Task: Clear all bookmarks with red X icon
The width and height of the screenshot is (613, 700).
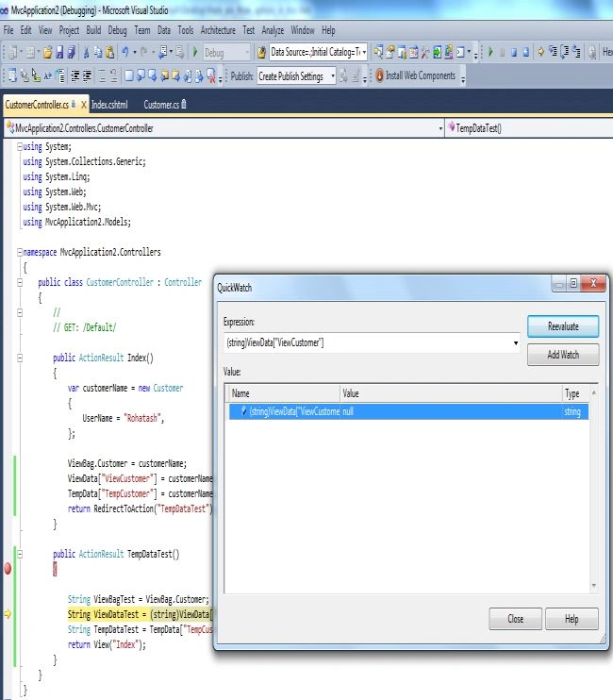Action: click(211, 76)
